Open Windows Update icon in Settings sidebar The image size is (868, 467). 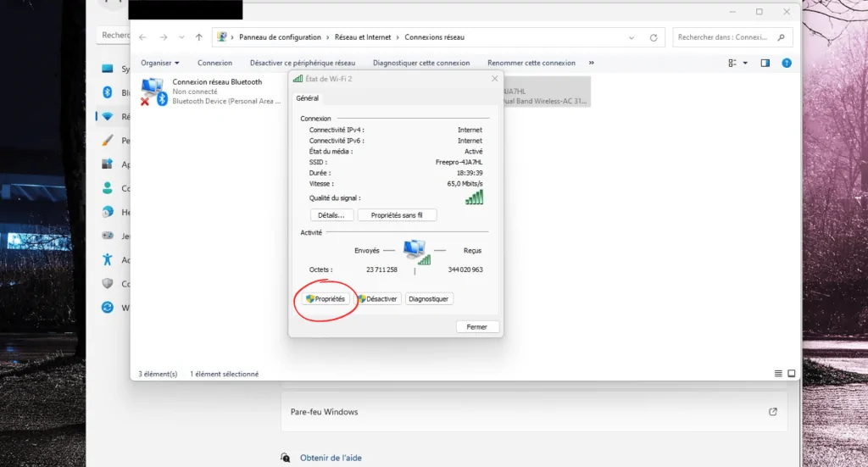tap(108, 307)
